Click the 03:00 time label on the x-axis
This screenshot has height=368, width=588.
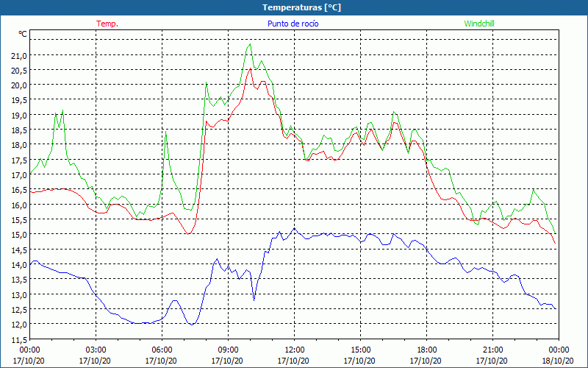96,350
